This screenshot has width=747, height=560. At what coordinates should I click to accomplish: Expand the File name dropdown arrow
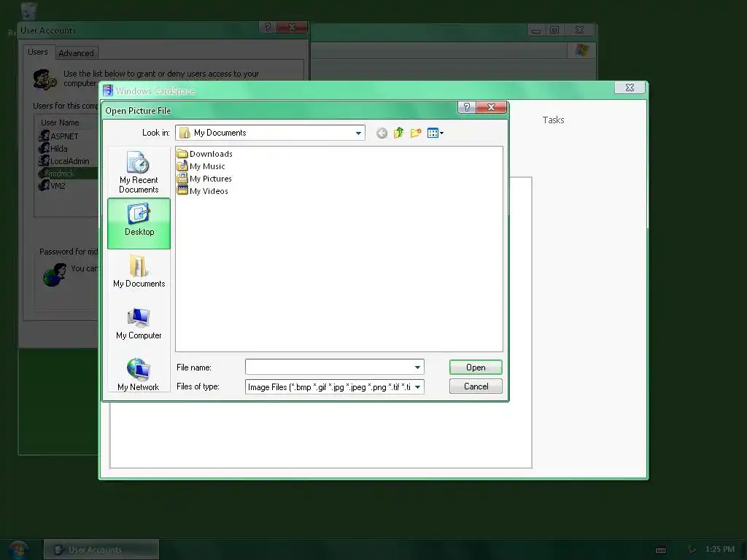pos(417,367)
